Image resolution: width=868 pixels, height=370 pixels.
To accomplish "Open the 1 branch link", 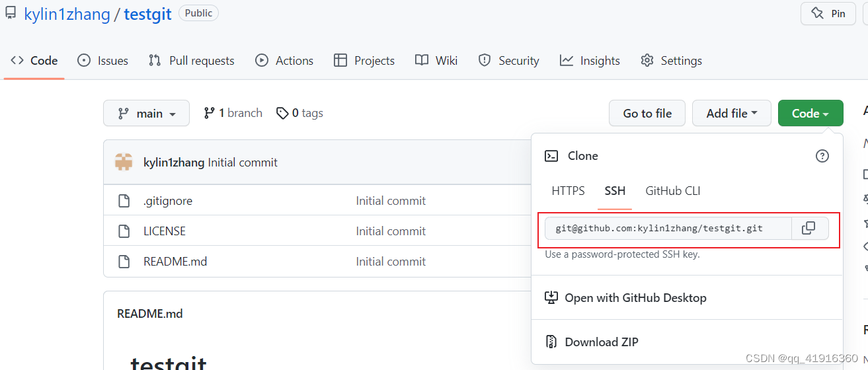I will coord(233,113).
